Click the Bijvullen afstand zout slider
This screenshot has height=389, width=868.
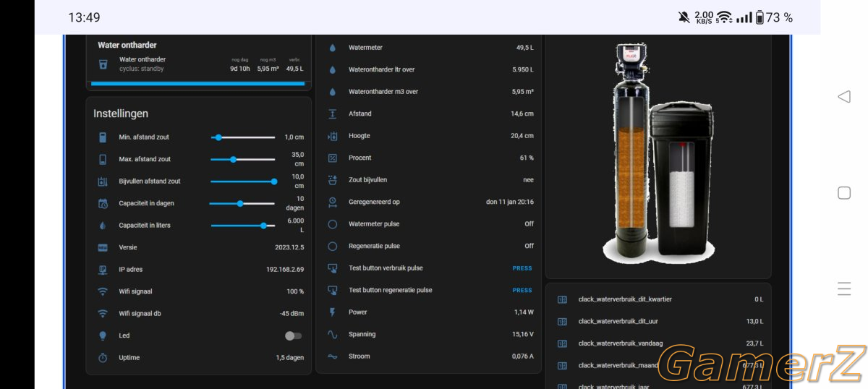(x=243, y=181)
